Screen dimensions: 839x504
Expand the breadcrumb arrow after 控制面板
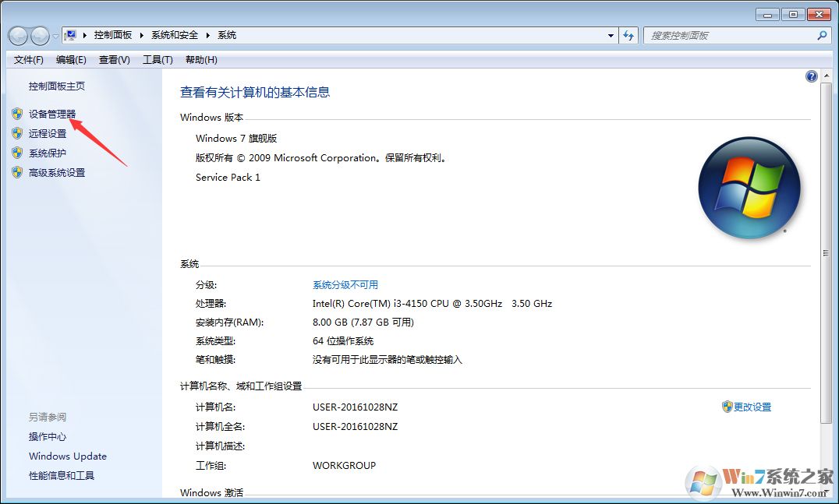pyautogui.click(x=141, y=34)
